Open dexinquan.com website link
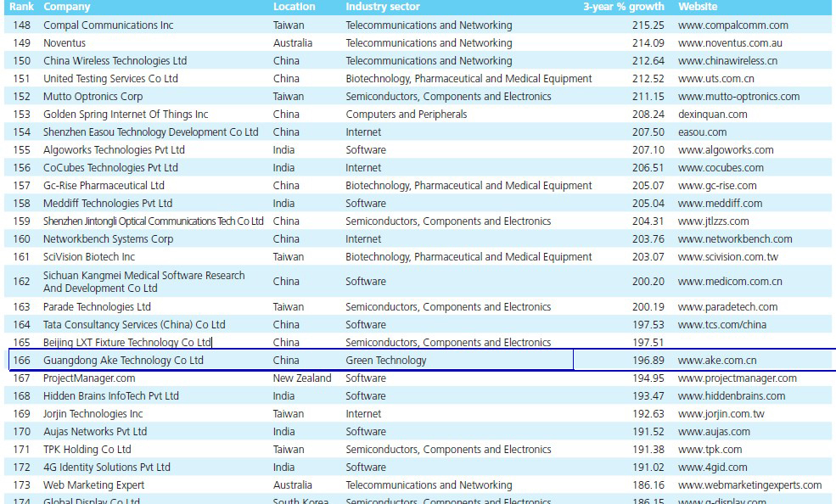The image size is (836, 504). click(x=713, y=114)
